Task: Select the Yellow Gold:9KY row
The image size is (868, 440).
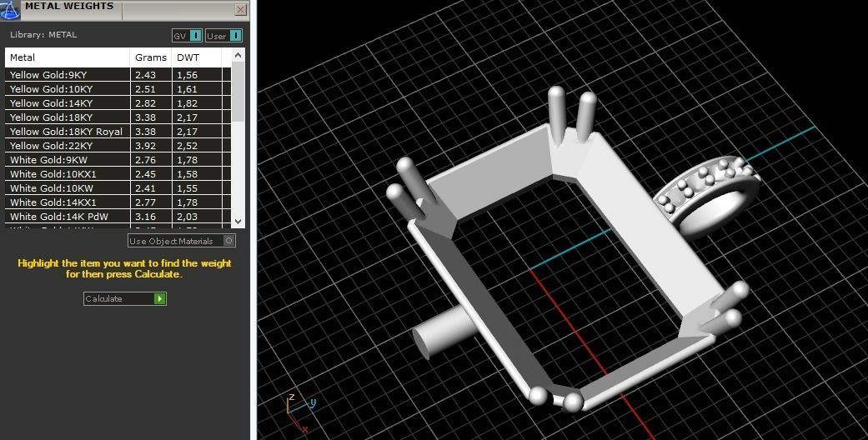Action: [118, 75]
